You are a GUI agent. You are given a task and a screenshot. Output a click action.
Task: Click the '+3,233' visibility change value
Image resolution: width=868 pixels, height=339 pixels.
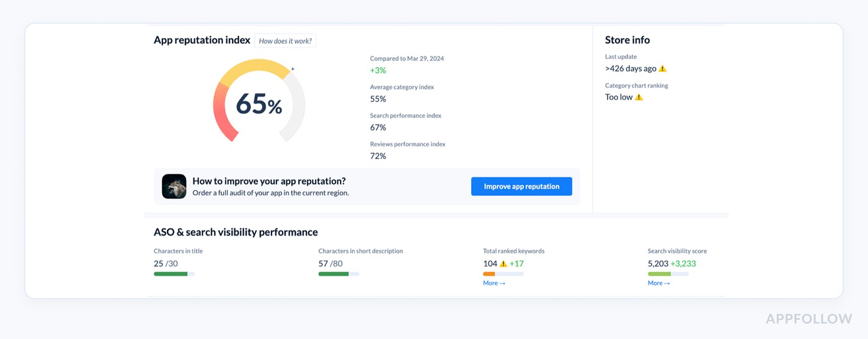pyautogui.click(x=683, y=264)
